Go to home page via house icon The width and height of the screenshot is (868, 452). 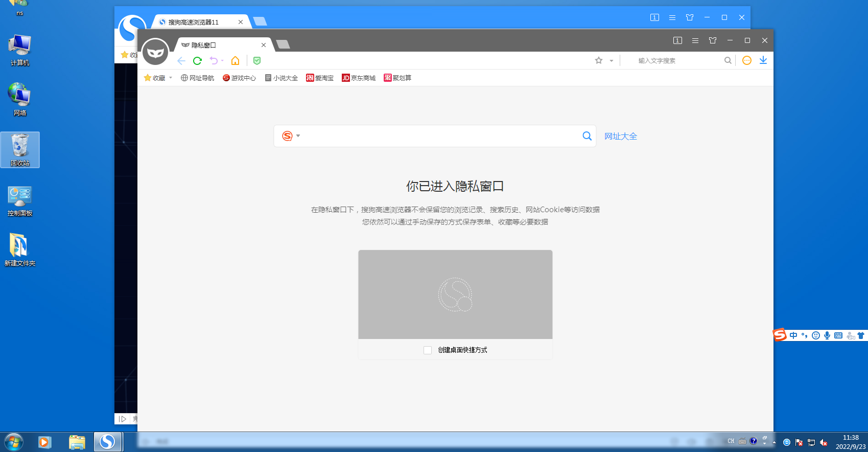pyautogui.click(x=235, y=61)
